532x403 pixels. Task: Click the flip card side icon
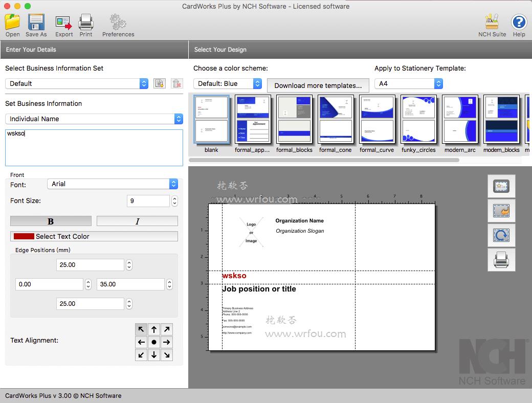501,211
